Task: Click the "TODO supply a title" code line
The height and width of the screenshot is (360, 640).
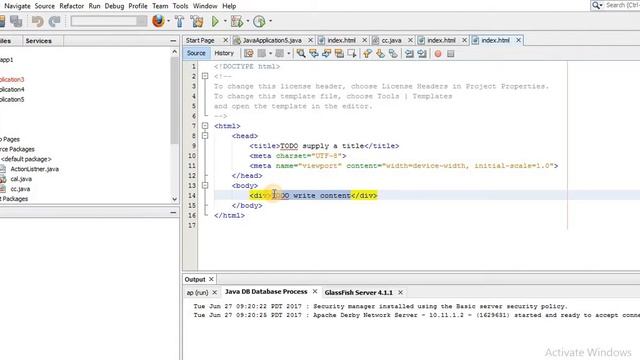Action: (324, 146)
